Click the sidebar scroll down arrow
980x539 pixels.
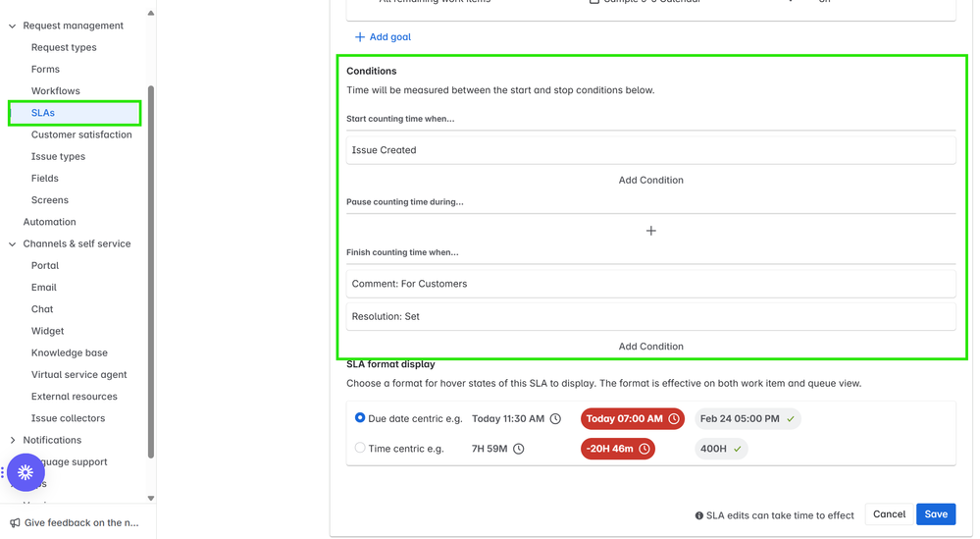(x=151, y=499)
